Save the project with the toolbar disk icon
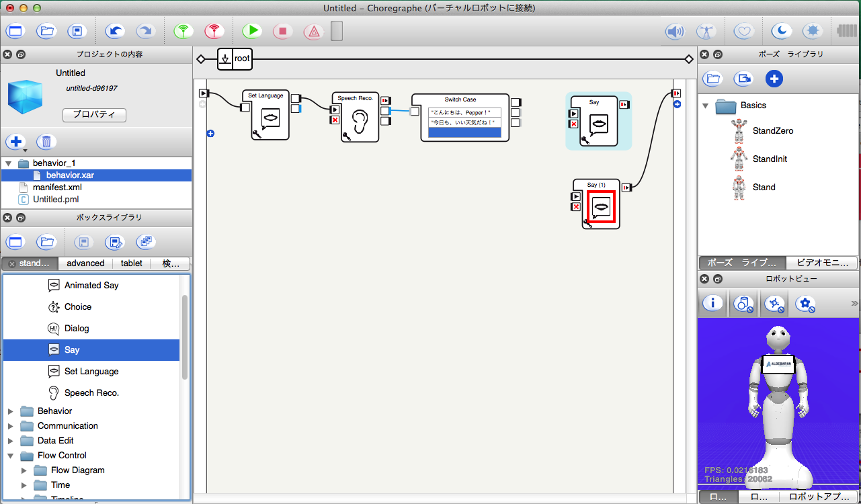The height and width of the screenshot is (504, 861). point(76,31)
